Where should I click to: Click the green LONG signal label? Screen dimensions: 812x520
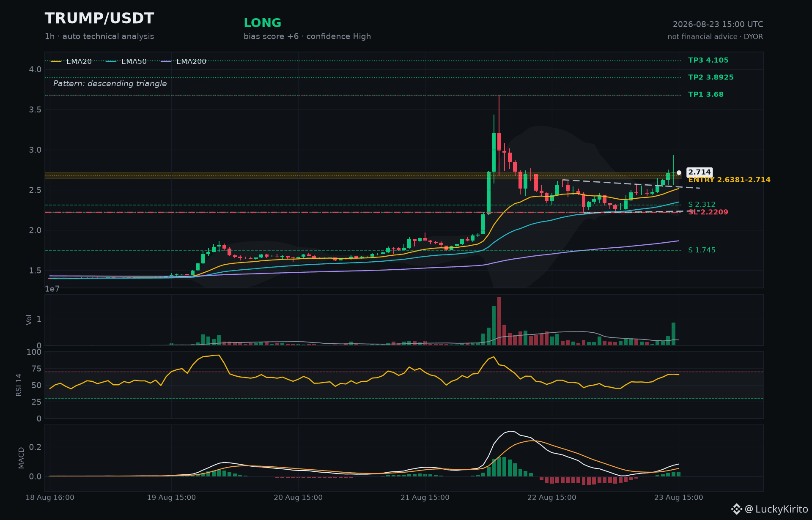(263, 23)
